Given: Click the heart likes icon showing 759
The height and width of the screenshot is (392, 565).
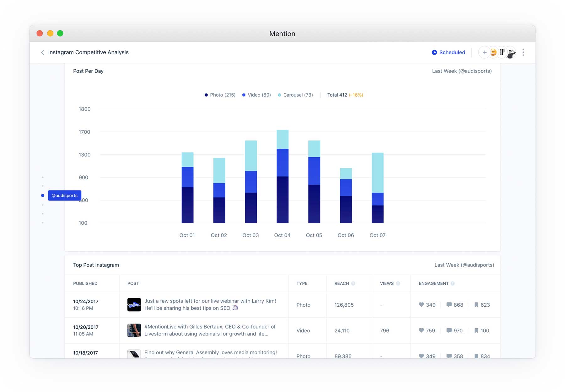Looking at the screenshot, I should click(421, 330).
